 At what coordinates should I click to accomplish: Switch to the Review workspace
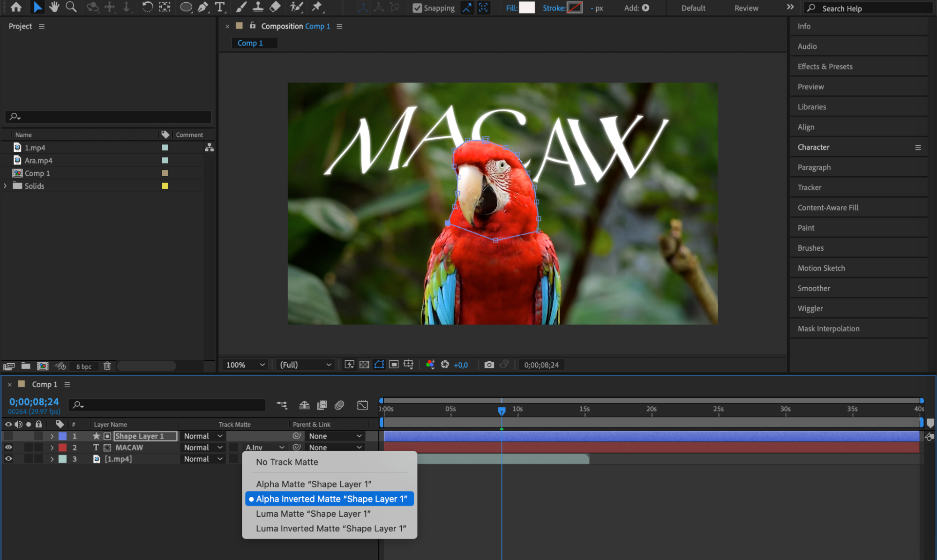click(746, 8)
